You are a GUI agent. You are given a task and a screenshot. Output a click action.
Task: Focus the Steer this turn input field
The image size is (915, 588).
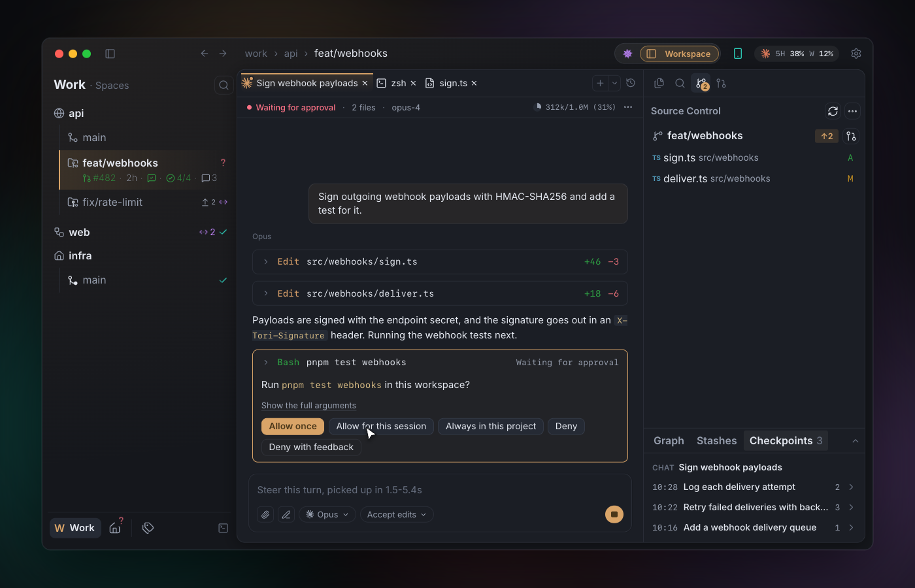click(x=440, y=490)
